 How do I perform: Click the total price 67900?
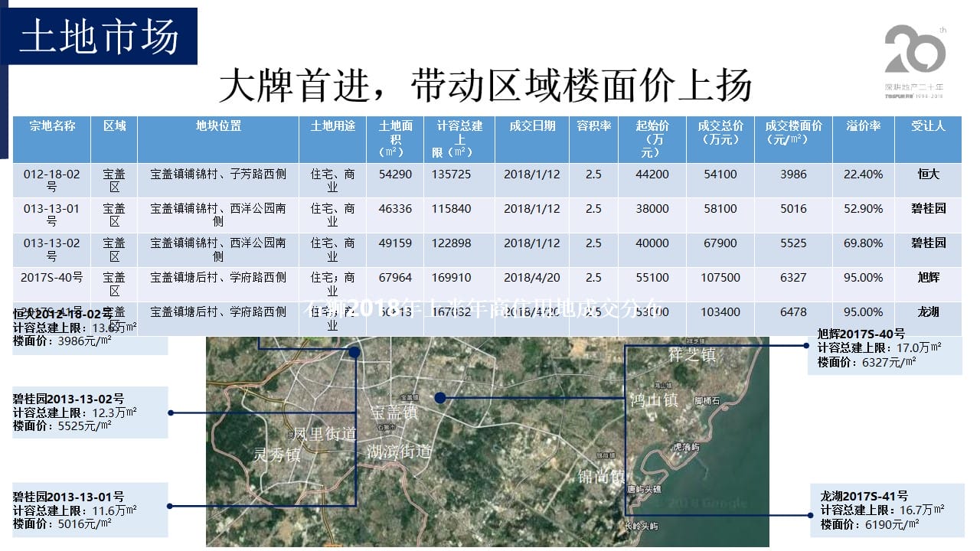pos(720,243)
